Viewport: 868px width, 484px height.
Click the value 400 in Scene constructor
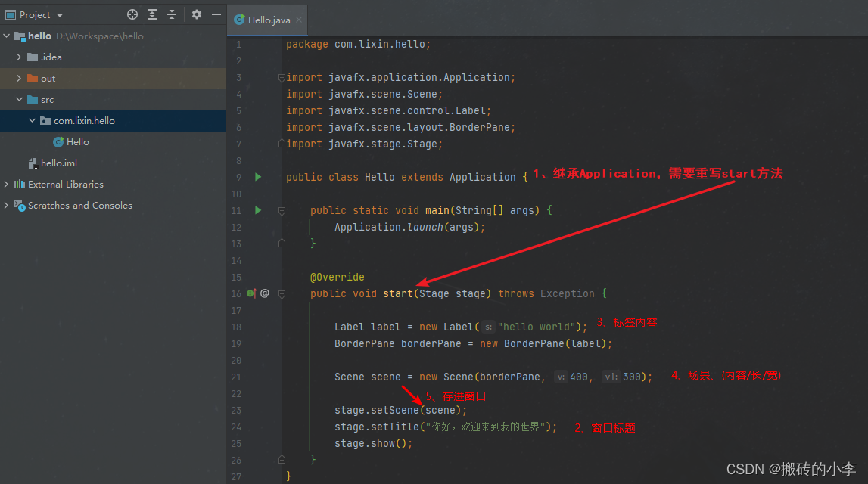(578, 377)
